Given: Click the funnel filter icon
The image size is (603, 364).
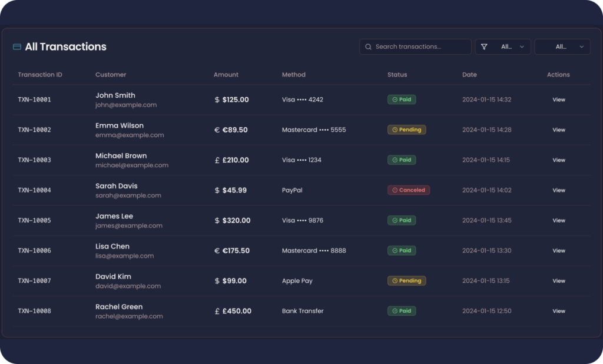Looking at the screenshot, I should [484, 47].
